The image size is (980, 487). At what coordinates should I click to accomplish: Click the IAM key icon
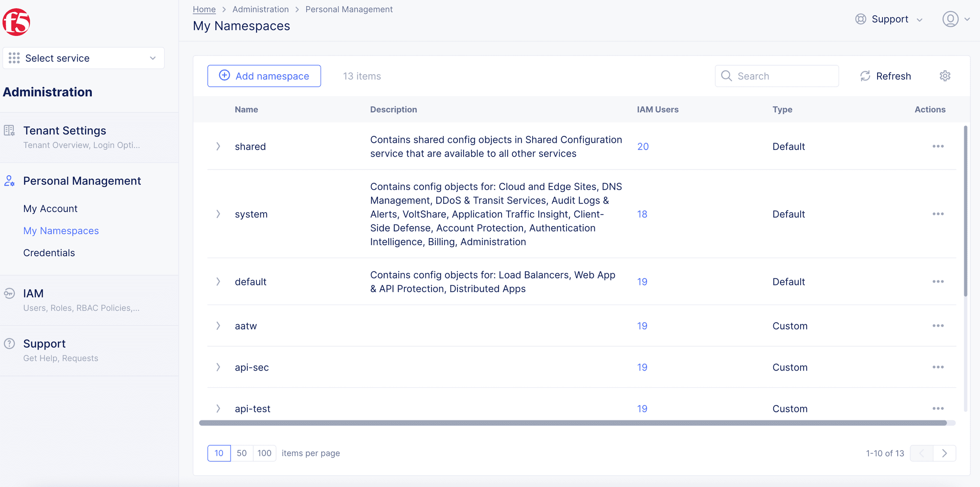tap(9, 293)
